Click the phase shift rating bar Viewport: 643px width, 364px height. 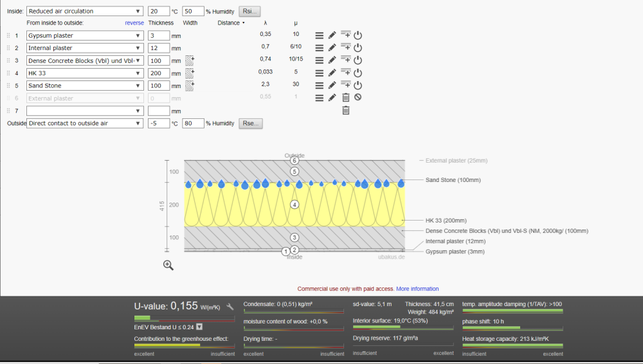pos(512,328)
